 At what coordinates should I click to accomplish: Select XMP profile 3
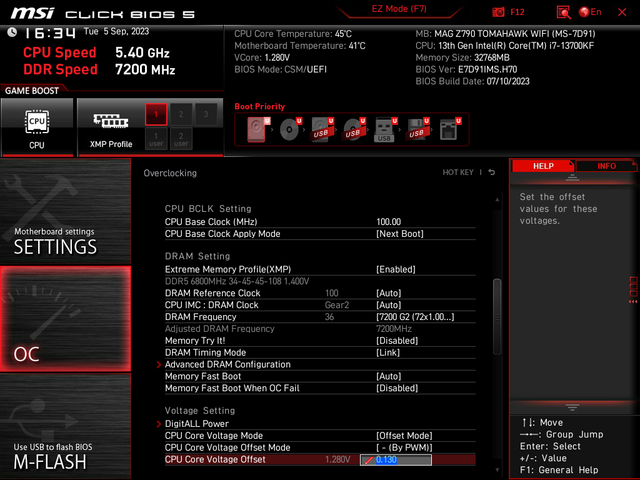tap(206, 114)
